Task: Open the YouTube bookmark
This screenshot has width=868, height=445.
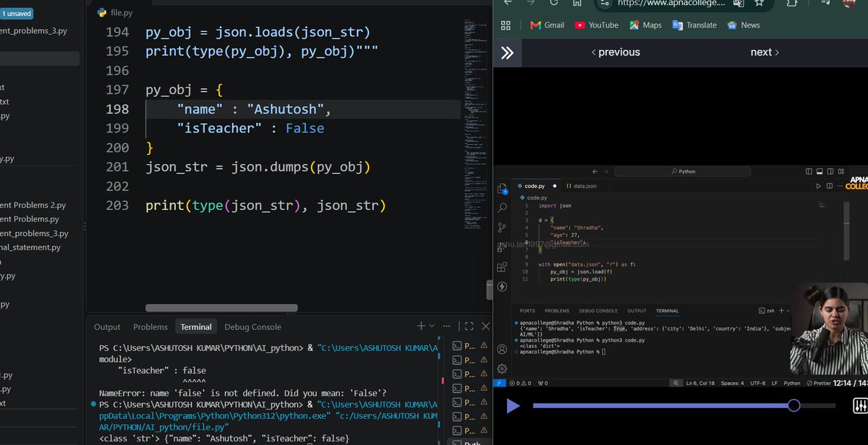Action: click(x=597, y=25)
